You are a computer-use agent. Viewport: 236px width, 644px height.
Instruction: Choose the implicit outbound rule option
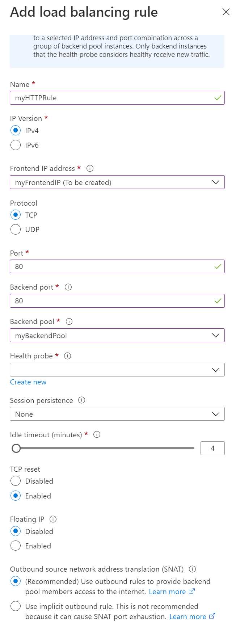pos(16,606)
